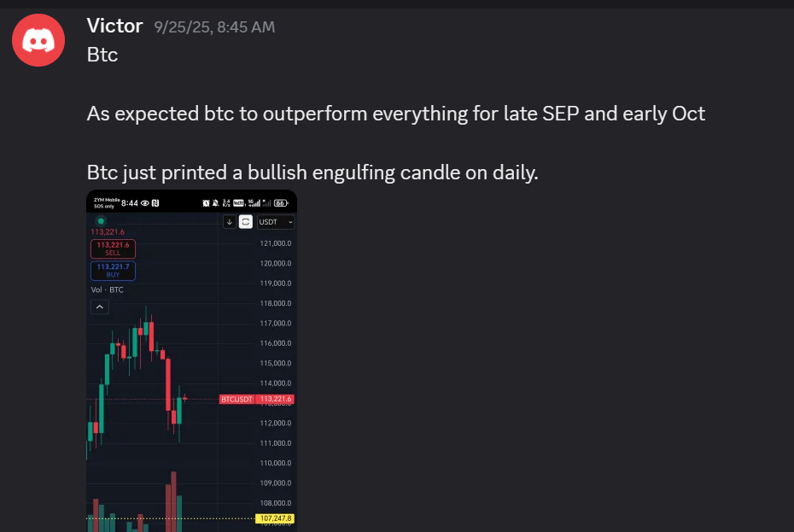Click the eye icon in phone status bar

point(145,203)
